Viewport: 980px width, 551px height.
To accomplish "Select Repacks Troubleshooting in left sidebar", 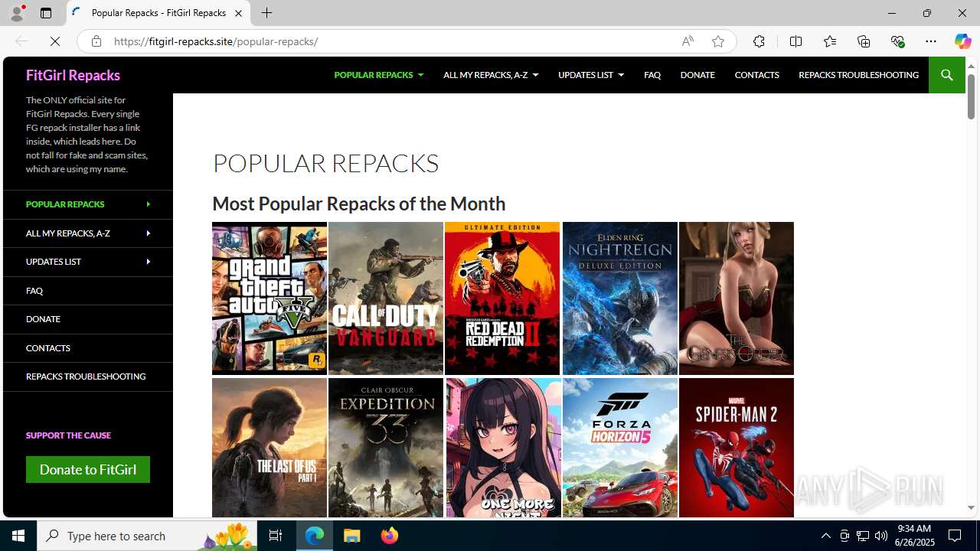I will coord(87,377).
